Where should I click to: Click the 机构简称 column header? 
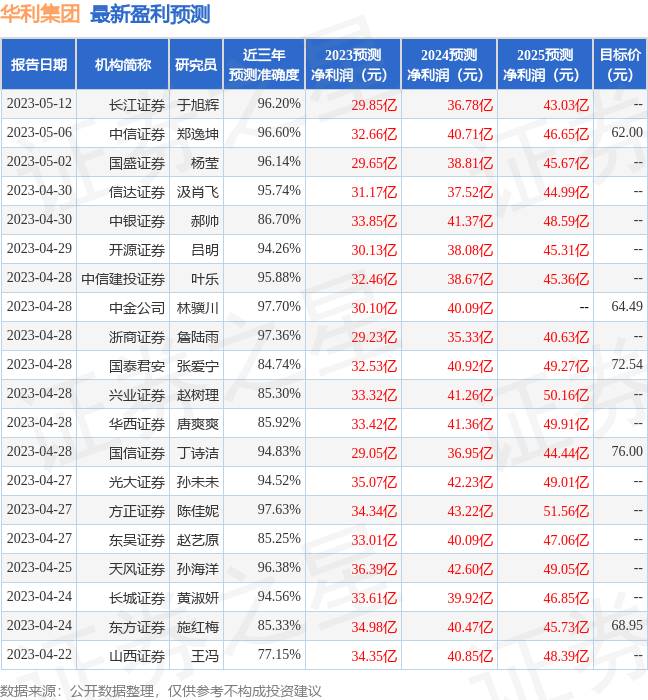coord(123,64)
